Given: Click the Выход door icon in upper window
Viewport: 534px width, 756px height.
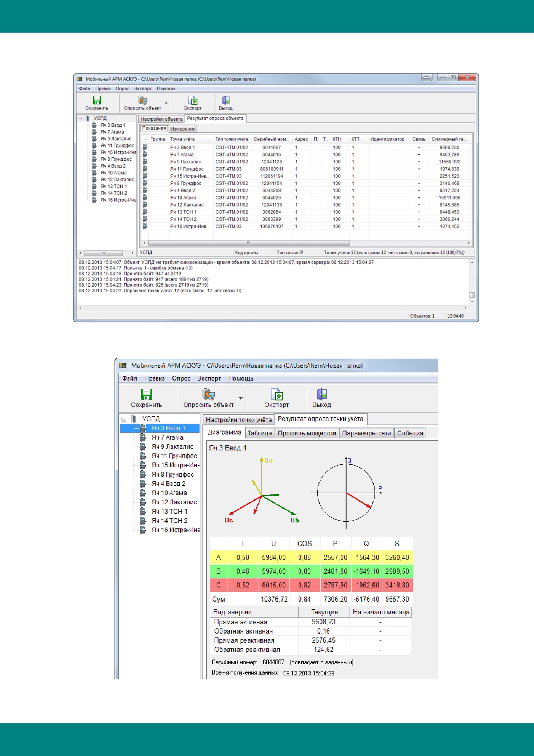Looking at the screenshot, I should click(x=225, y=100).
